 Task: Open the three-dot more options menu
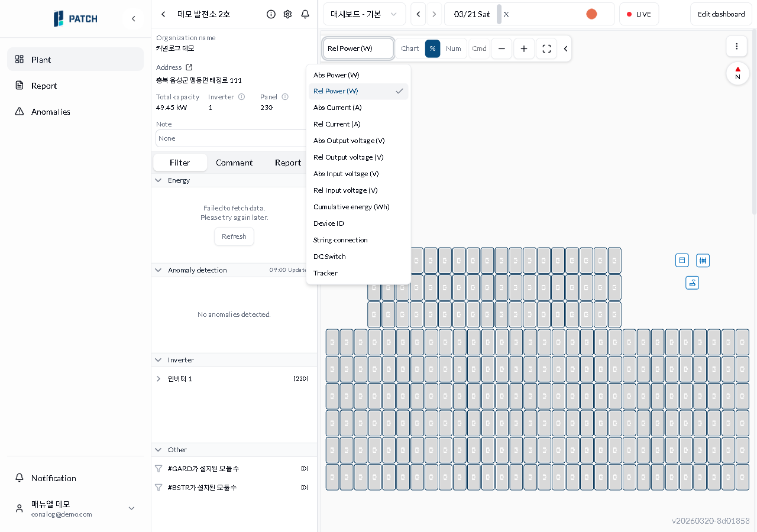click(736, 46)
